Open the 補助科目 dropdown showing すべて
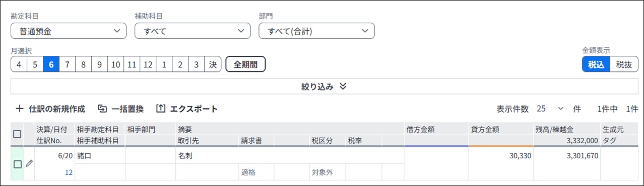Screen dimensions: 644x186 (x=192, y=31)
